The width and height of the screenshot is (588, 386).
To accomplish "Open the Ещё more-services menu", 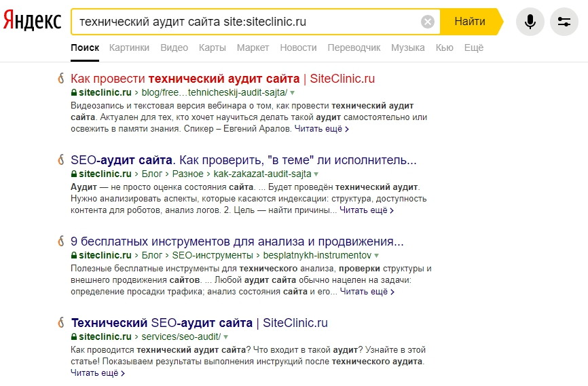I will click(474, 47).
